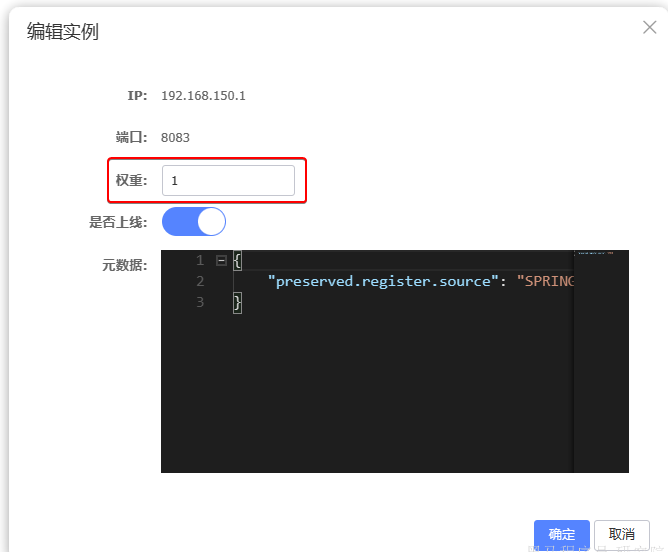This screenshot has height=552, width=668.
Task: Collapse the JSON block fold icon
Action: tap(221, 260)
